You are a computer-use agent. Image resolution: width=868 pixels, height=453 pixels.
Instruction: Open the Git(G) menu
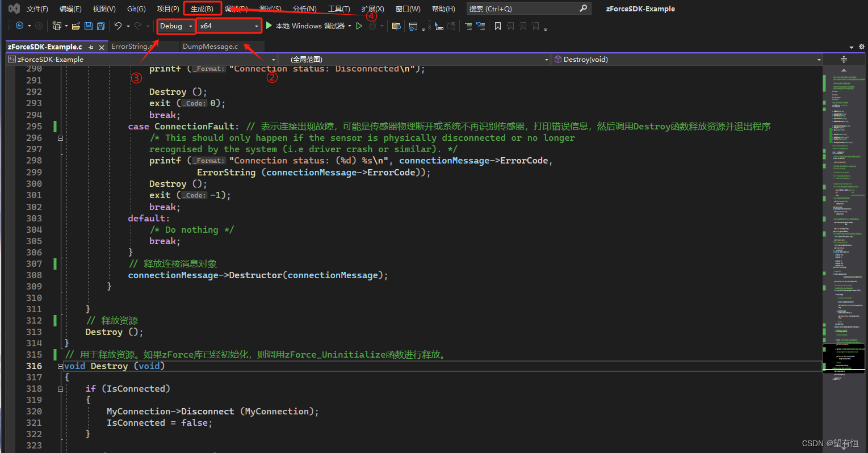point(136,9)
